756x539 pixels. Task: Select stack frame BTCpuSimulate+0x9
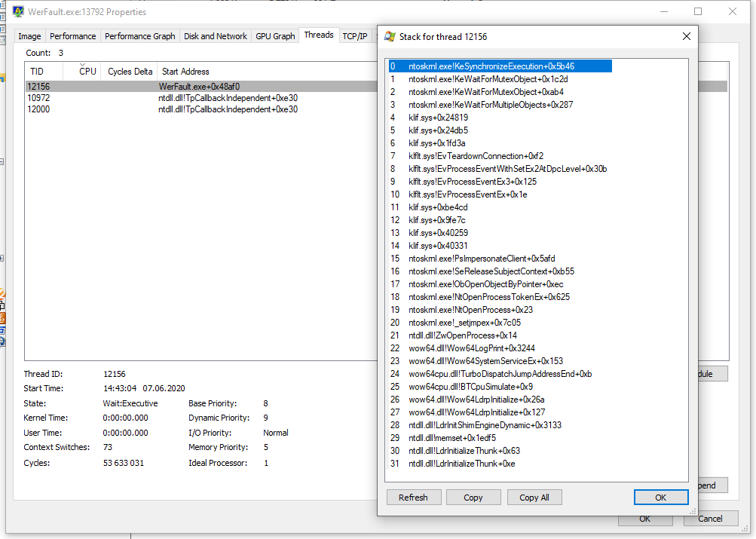[x=500, y=387]
